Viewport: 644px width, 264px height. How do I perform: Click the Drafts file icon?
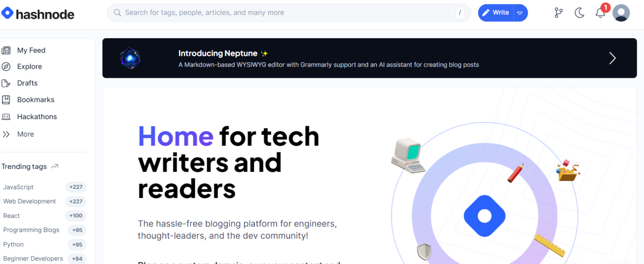[x=6, y=83]
